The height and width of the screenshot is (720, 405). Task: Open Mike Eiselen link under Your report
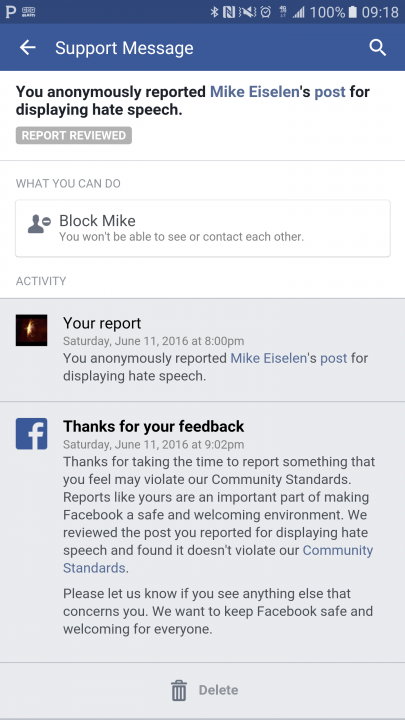coord(269,358)
